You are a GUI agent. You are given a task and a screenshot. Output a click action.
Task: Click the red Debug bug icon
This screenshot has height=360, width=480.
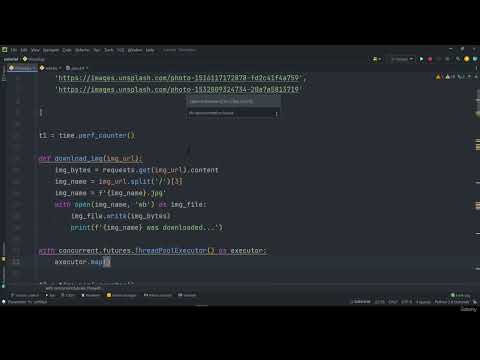coord(430,59)
